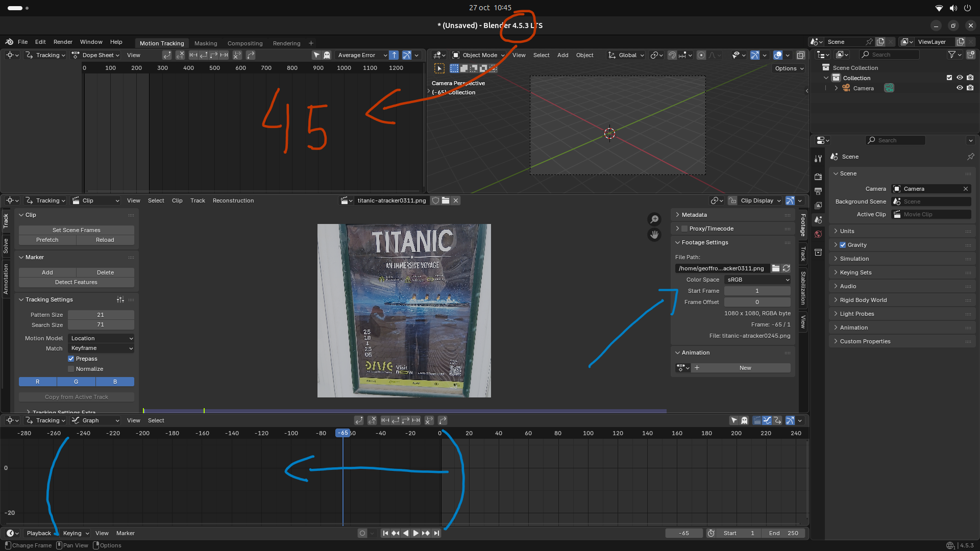
Task: Reload footage using the refresh icon beside File Path
Action: [x=786, y=268]
